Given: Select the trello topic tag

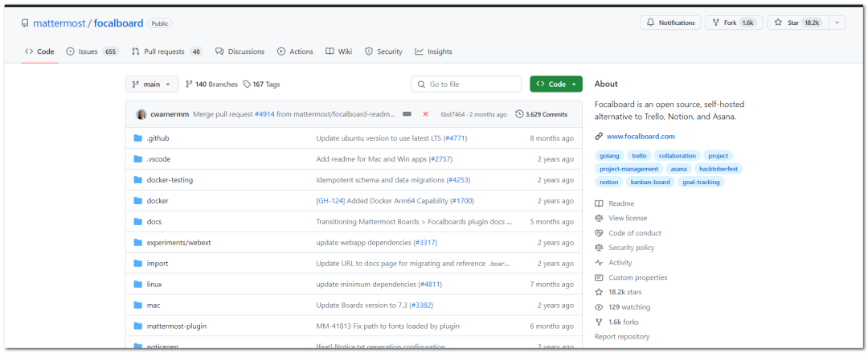Looking at the screenshot, I should click(639, 156).
